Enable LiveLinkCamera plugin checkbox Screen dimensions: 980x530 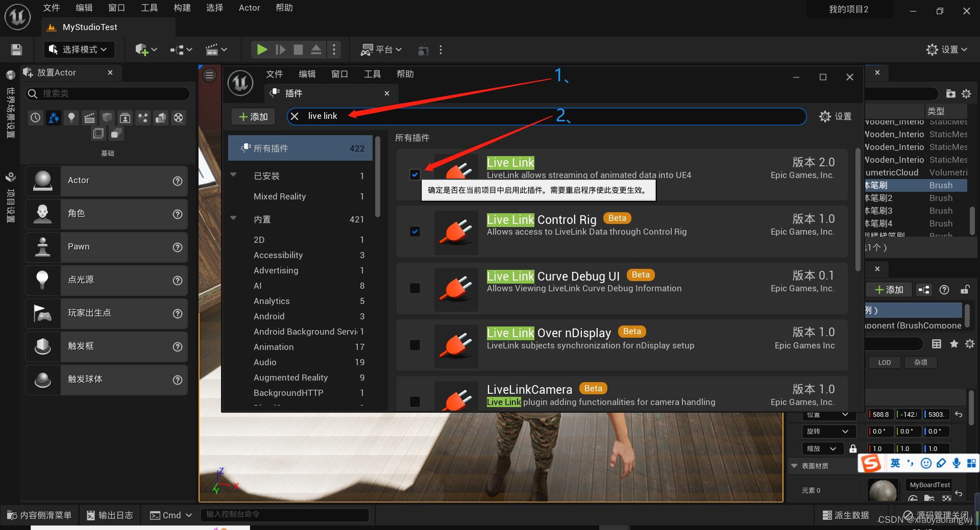(x=415, y=401)
